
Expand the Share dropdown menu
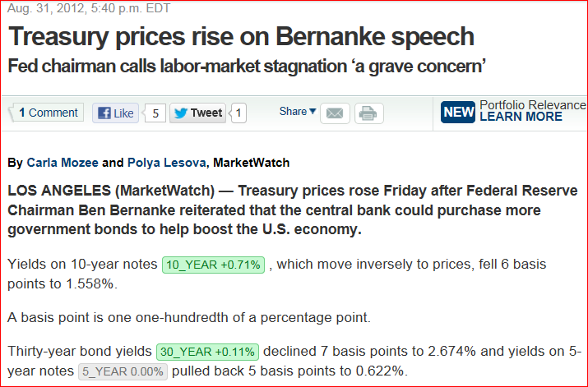pos(298,111)
